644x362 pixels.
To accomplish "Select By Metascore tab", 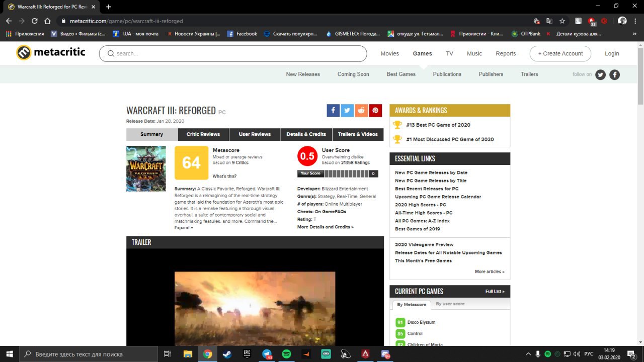I will point(412,304).
